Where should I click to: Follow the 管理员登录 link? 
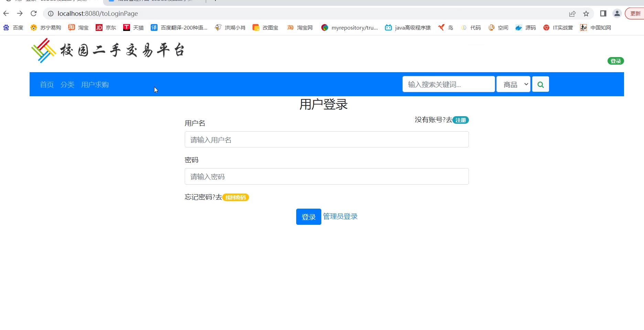[340, 216]
